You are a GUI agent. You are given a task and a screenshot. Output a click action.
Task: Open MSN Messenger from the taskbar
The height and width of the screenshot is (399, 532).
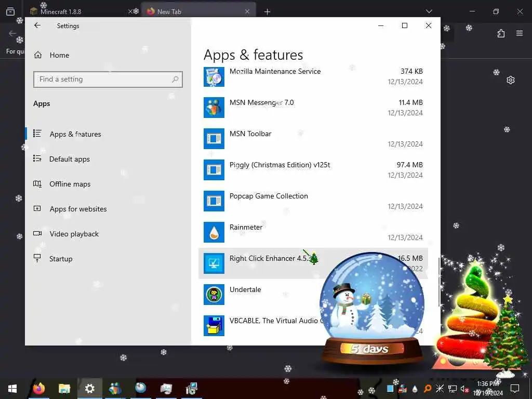115,389
